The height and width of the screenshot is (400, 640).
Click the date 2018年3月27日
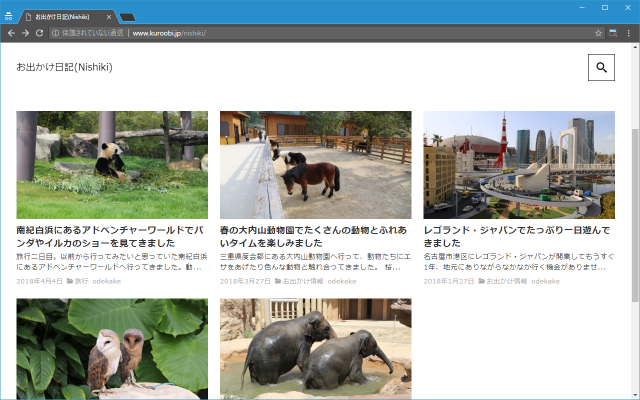245,281
